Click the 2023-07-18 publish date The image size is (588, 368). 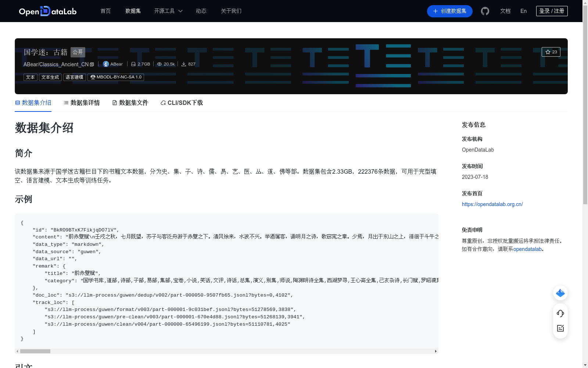tap(475, 177)
